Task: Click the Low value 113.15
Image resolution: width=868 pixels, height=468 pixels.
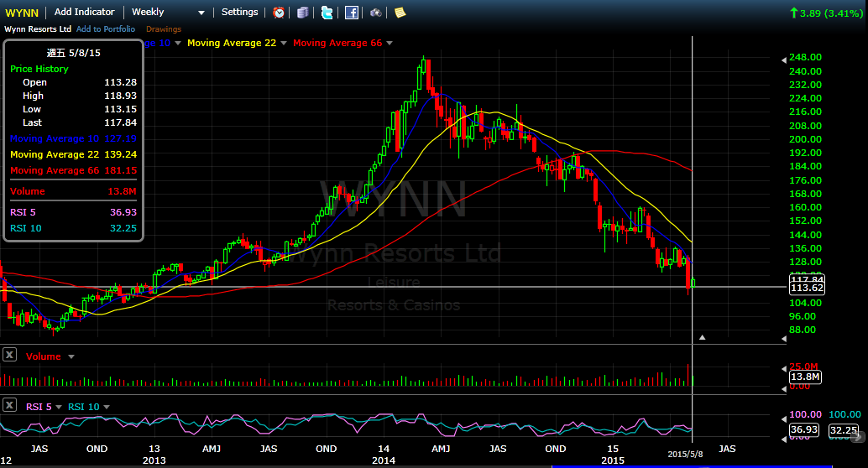Action: pos(120,109)
